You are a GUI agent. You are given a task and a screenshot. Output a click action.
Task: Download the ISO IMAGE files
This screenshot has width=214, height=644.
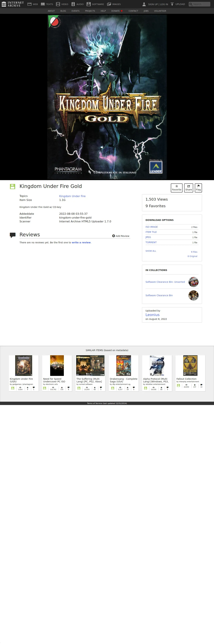[152, 227]
